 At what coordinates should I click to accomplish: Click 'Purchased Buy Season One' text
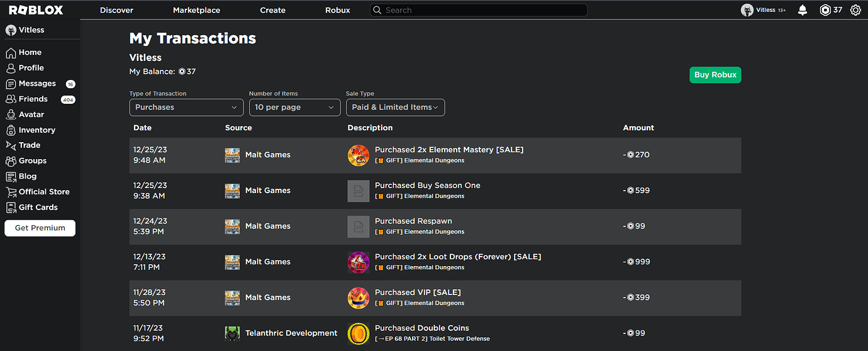[428, 186]
